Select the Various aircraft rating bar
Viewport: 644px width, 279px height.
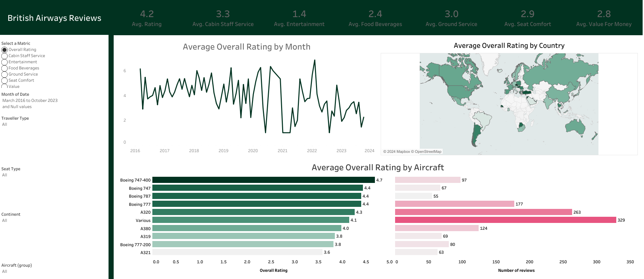point(251,220)
